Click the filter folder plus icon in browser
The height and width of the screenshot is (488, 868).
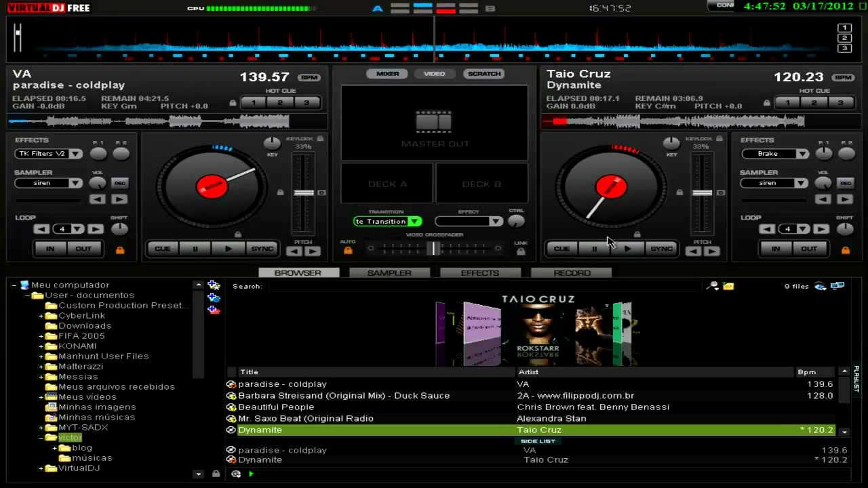tap(214, 298)
